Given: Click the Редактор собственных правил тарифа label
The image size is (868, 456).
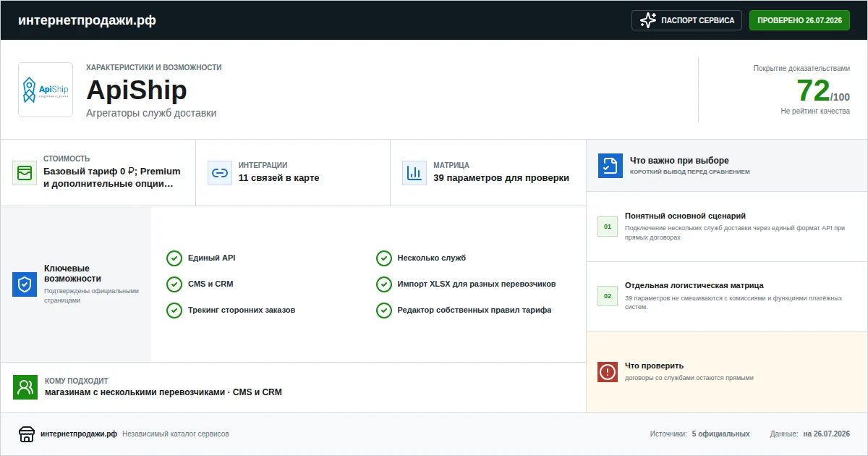Looking at the screenshot, I should (475, 311).
